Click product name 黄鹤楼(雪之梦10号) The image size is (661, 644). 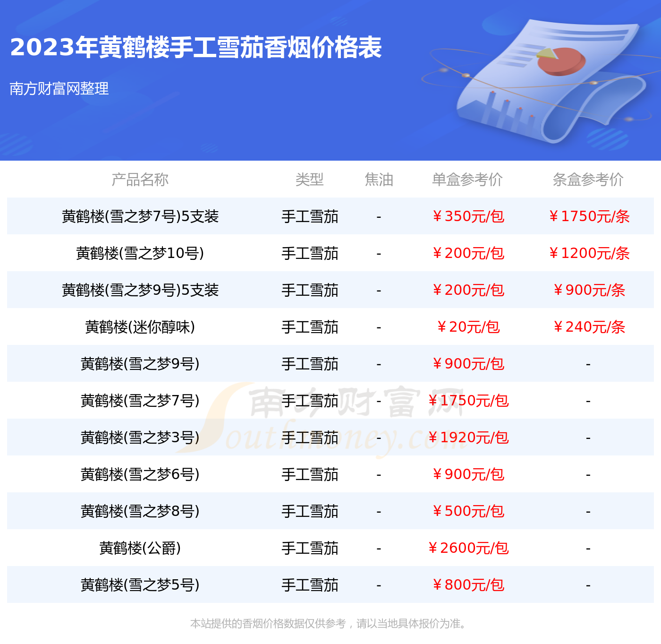[140, 253]
